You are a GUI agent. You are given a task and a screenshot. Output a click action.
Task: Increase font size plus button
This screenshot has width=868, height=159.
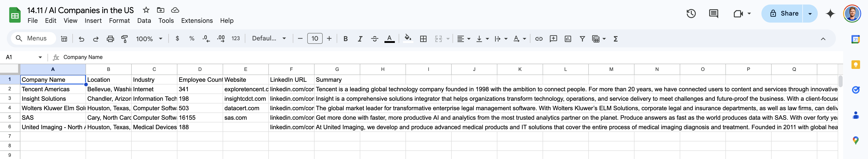(329, 39)
